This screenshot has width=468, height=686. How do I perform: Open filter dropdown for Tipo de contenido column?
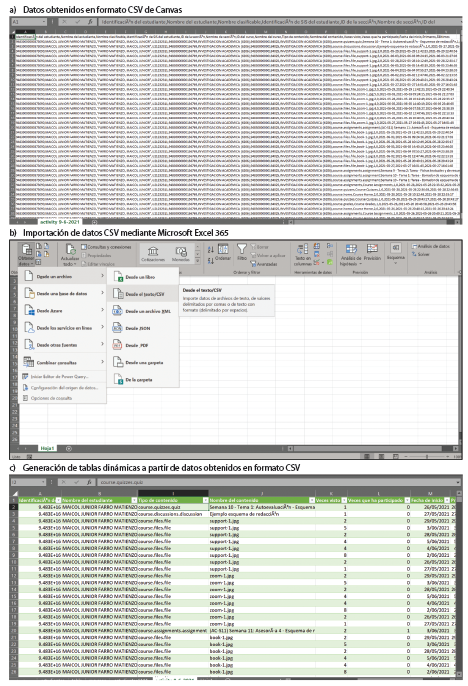[205, 500]
